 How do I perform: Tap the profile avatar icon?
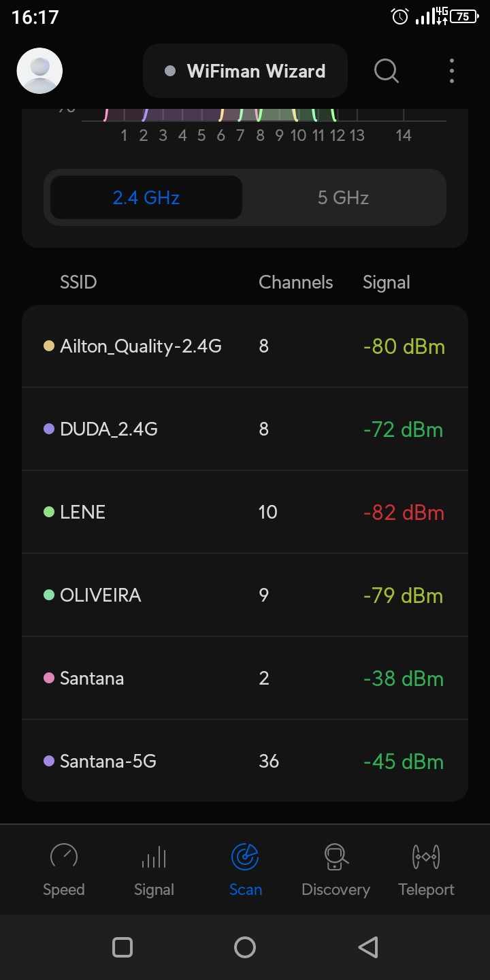[x=39, y=71]
